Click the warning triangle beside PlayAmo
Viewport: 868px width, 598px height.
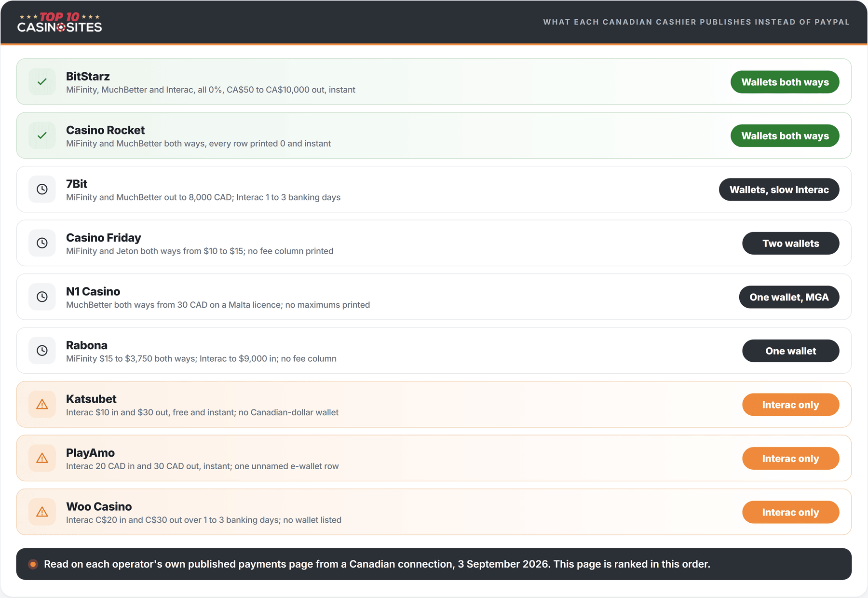tap(42, 458)
